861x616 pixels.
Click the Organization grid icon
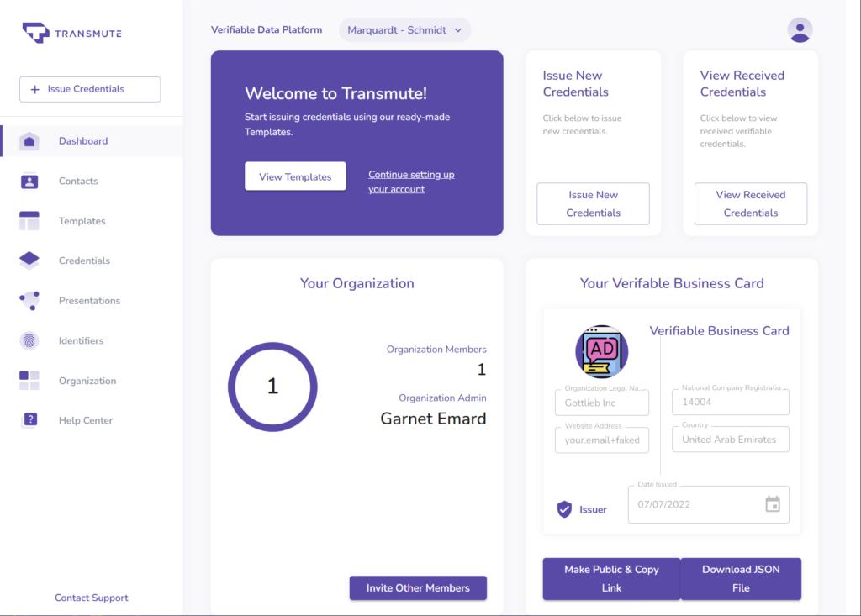tap(29, 381)
